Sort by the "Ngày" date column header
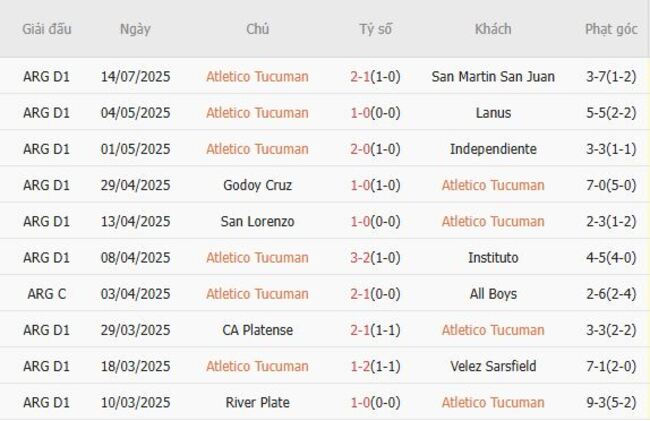The width and height of the screenshot is (650, 421). click(135, 29)
